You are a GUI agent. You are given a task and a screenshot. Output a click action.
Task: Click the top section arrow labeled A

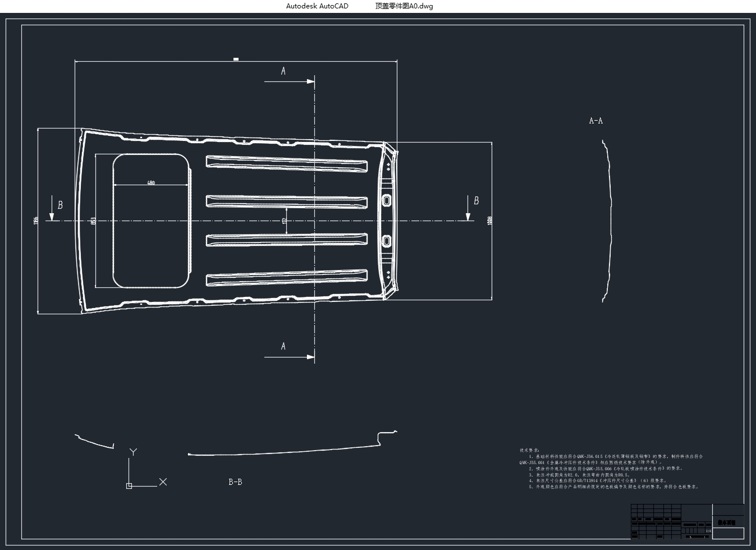(x=289, y=81)
